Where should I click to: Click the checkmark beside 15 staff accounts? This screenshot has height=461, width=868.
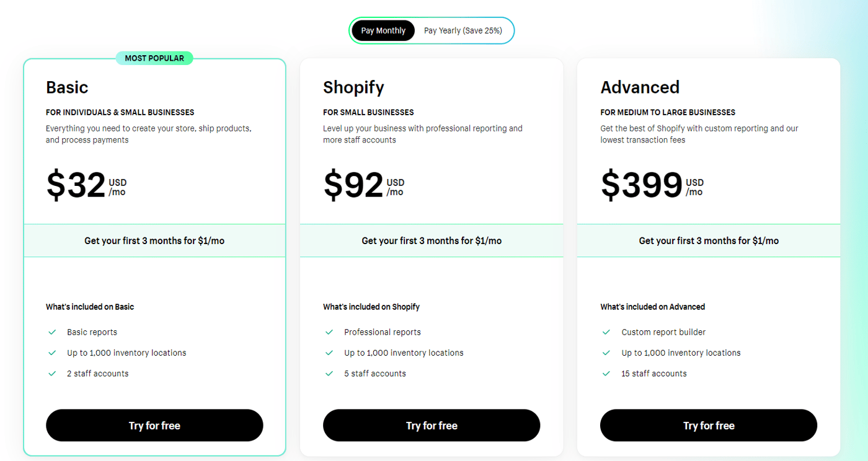[x=606, y=373]
